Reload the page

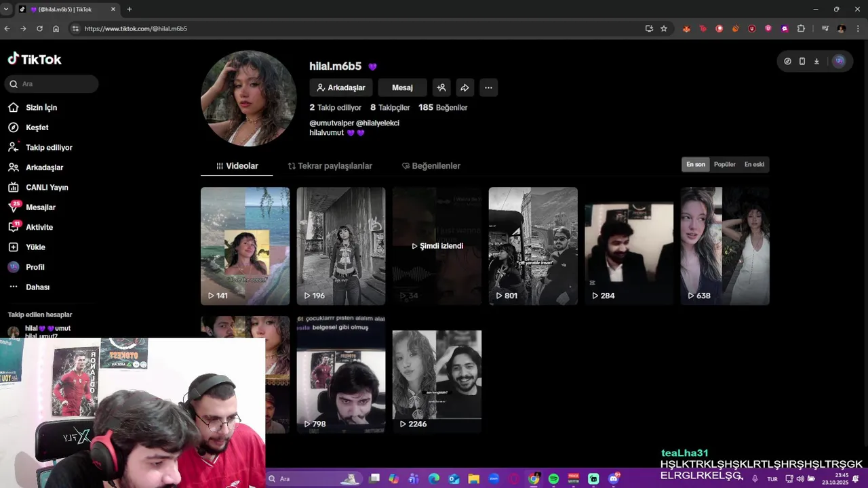[39, 28]
